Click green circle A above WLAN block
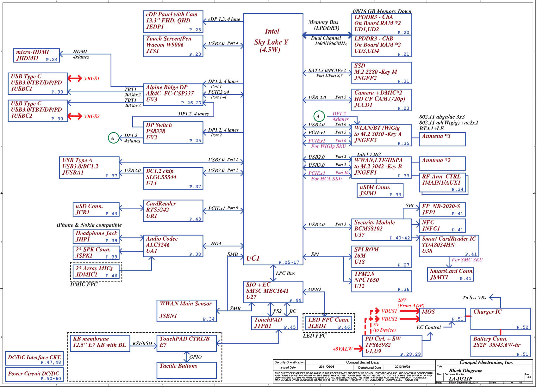The width and height of the screenshot is (555, 392). coord(319,116)
